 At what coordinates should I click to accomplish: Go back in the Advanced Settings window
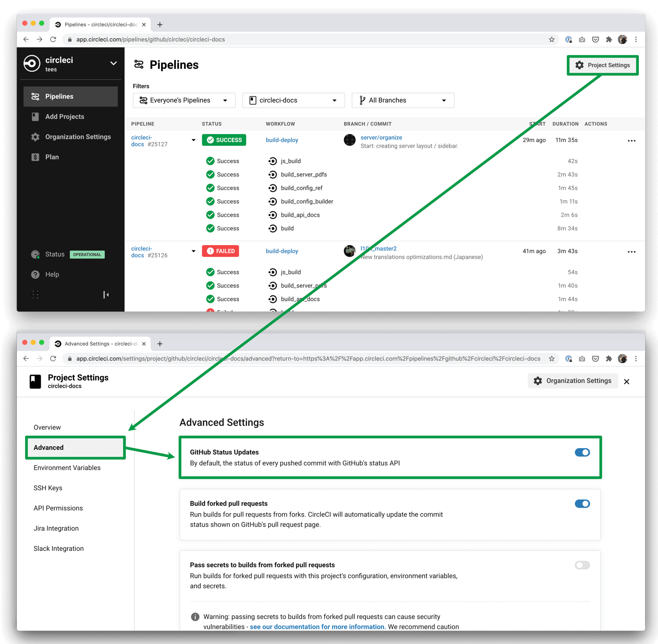[26, 359]
